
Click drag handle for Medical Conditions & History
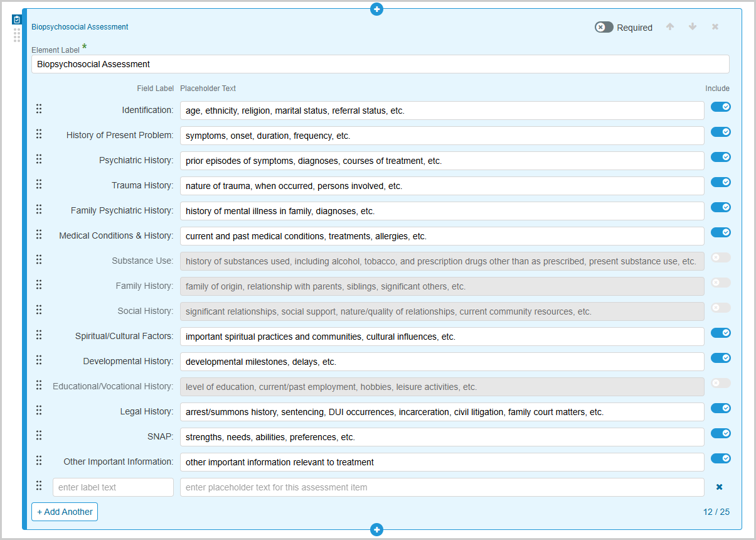coord(39,234)
